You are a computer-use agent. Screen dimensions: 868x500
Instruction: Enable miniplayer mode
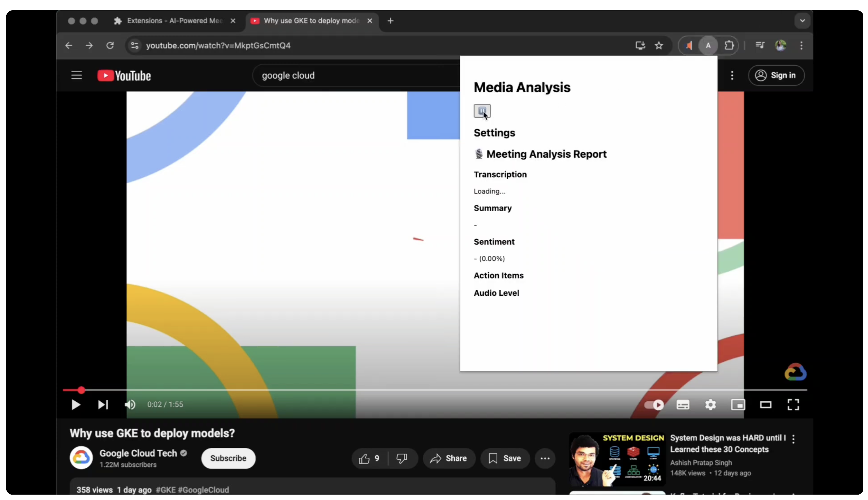(738, 405)
